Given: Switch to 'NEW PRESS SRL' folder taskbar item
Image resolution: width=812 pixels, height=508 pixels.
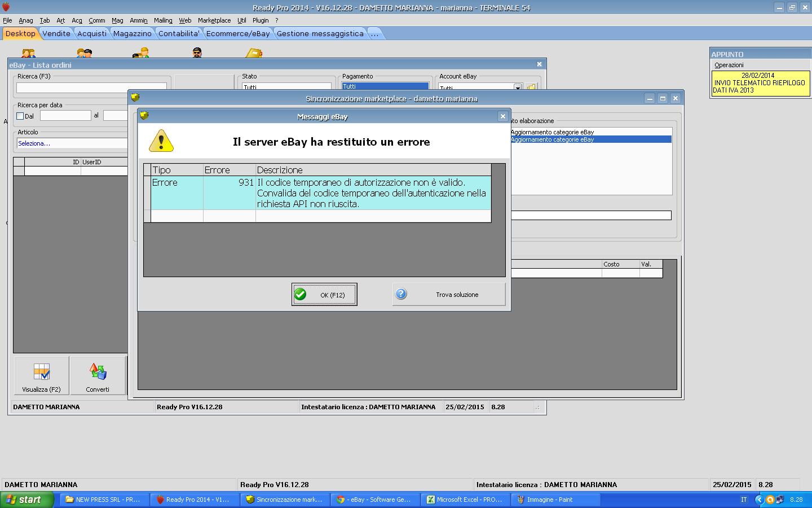Looking at the screenshot, I should click(104, 500).
